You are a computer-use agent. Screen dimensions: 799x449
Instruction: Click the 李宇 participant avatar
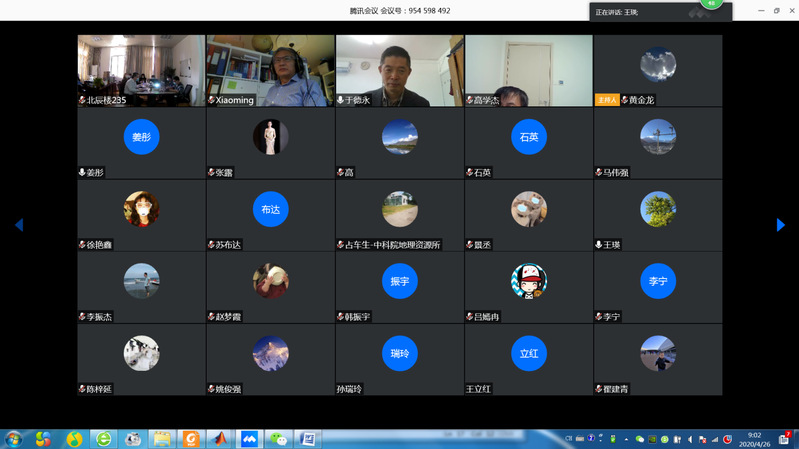657,281
